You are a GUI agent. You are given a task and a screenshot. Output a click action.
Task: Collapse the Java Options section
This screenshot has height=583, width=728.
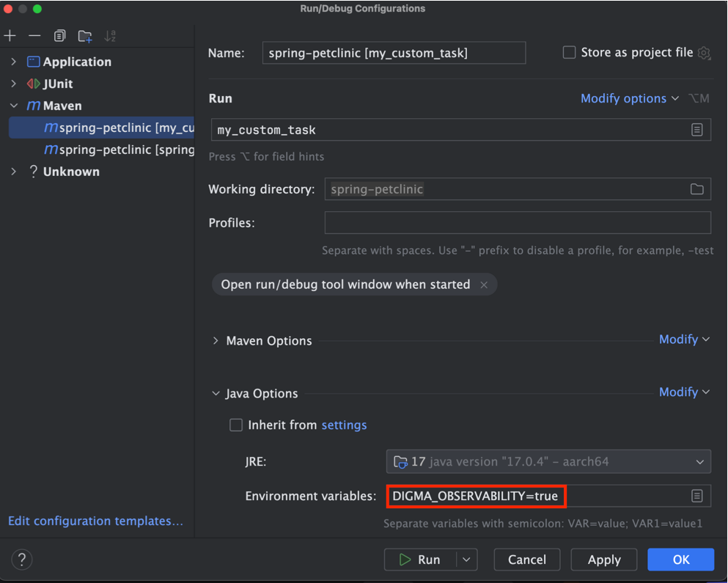tap(216, 394)
